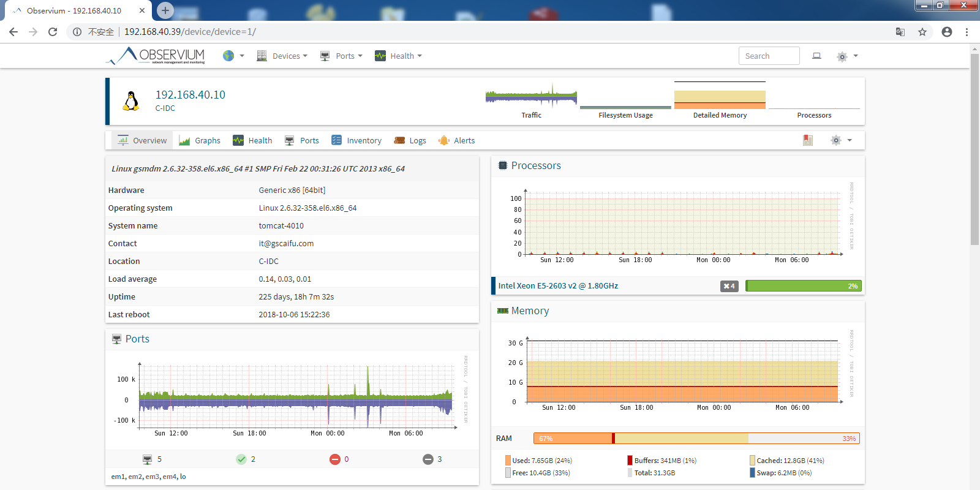
Task: Open a new browser tab
Action: [165, 10]
